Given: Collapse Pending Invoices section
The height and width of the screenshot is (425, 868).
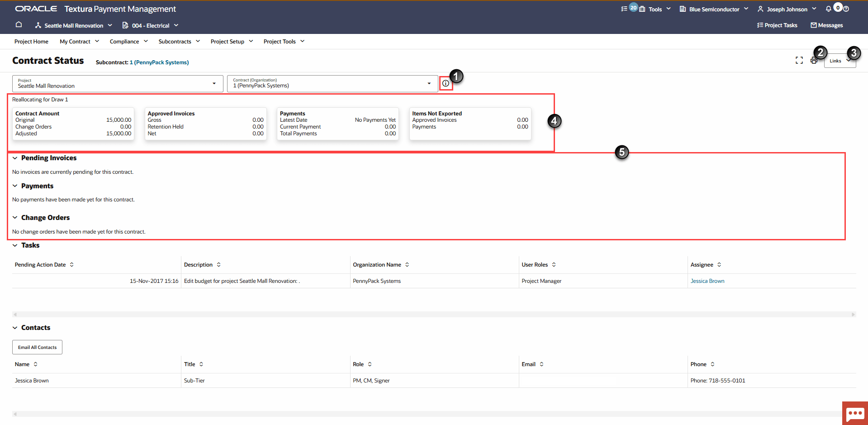Looking at the screenshot, I should (x=15, y=158).
